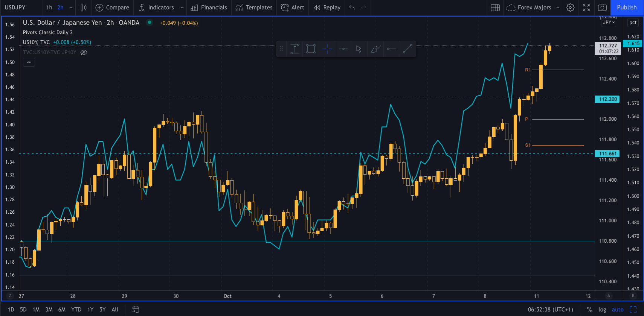This screenshot has height=316, width=644.
Task: Click the A scale button at bottom right
Action: pyautogui.click(x=609, y=296)
